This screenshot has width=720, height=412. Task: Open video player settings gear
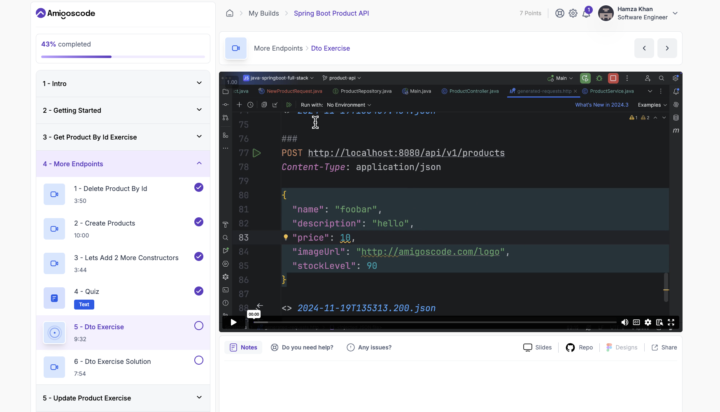(x=648, y=322)
